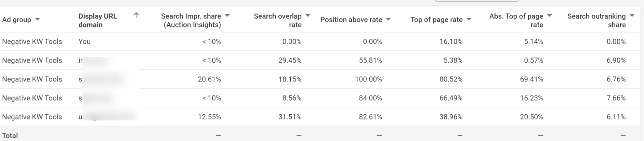Open the Ad group column dropdown arrow
The image size is (644, 141).
point(38,20)
